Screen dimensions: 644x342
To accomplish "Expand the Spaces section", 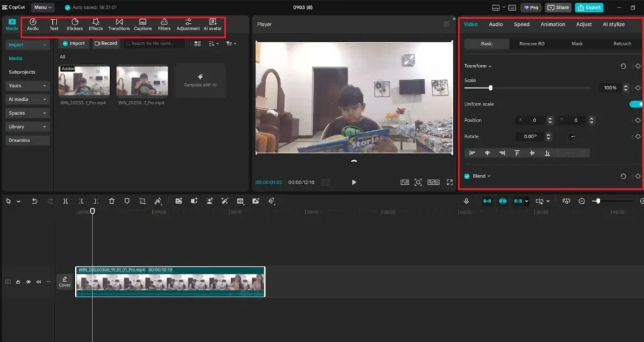I will (x=27, y=113).
